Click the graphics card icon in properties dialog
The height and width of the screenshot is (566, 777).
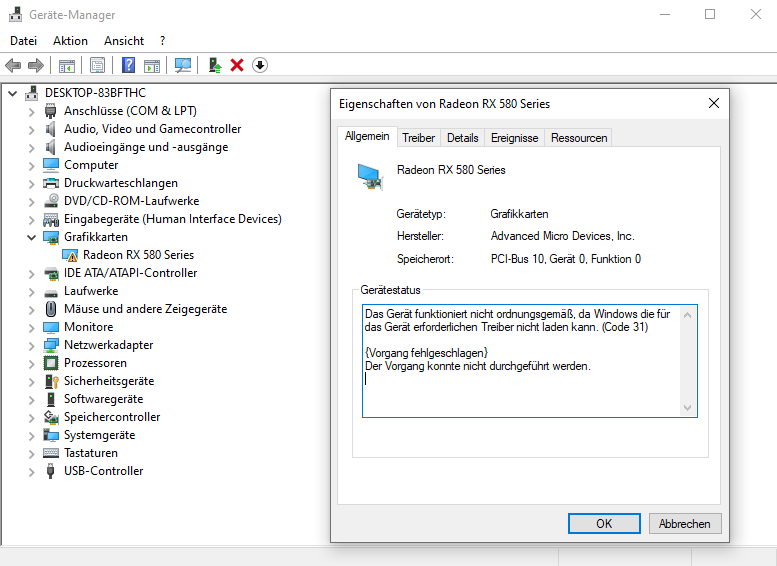tap(370, 177)
